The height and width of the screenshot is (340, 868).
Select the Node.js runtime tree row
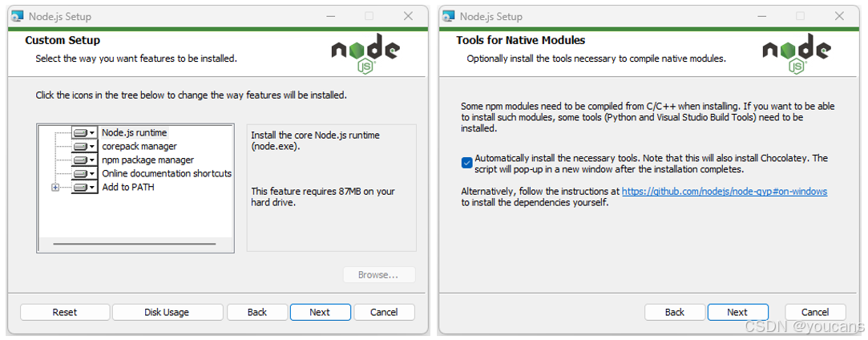(135, 133)
